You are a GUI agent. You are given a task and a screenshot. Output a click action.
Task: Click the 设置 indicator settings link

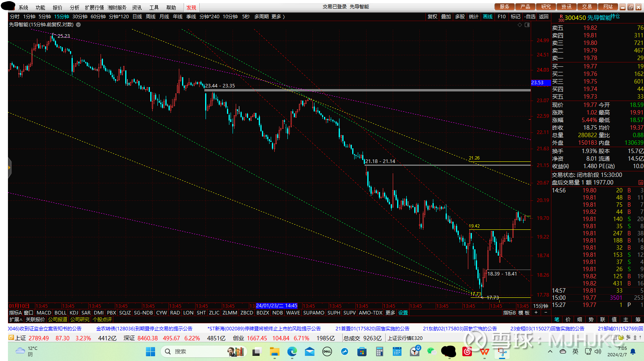[403, 313]
